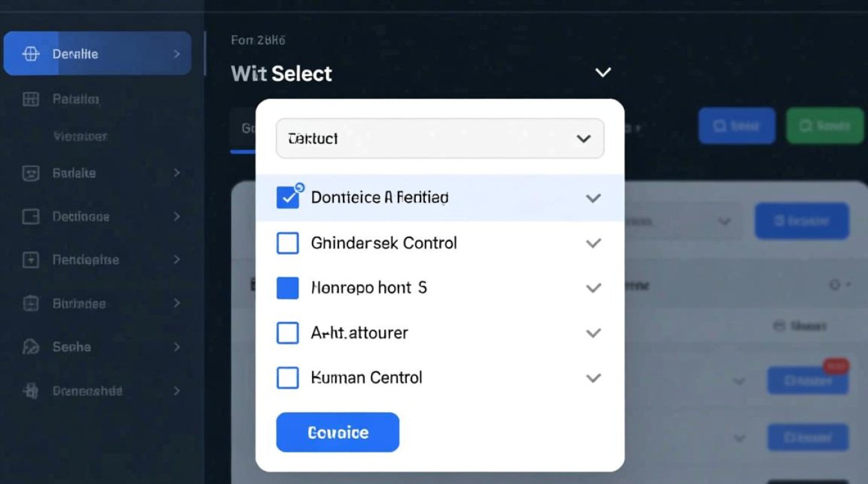The height and width of the screenshot is (484, 868).
Task: Uncheck the Donteice A Feritiad checkbox
Action: click(x=287, y=197)
